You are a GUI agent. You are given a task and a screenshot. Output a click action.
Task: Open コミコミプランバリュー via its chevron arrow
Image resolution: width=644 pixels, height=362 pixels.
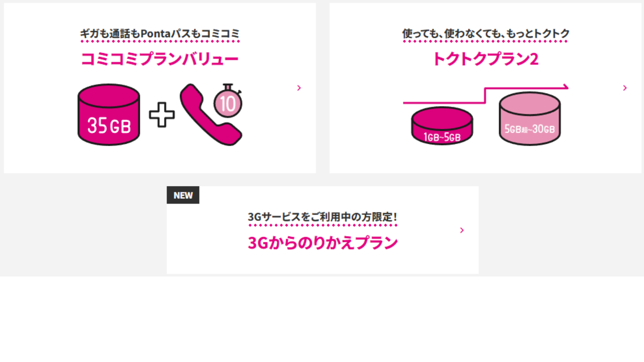[299, 88]
